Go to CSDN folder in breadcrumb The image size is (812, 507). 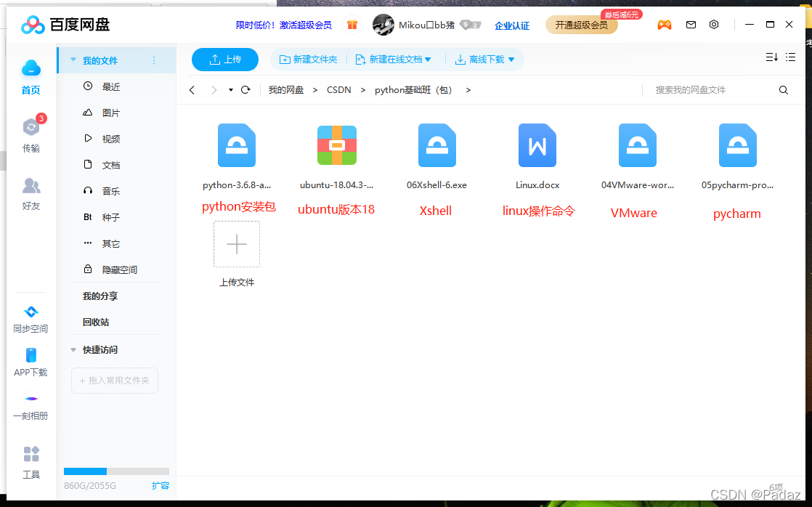338,90
